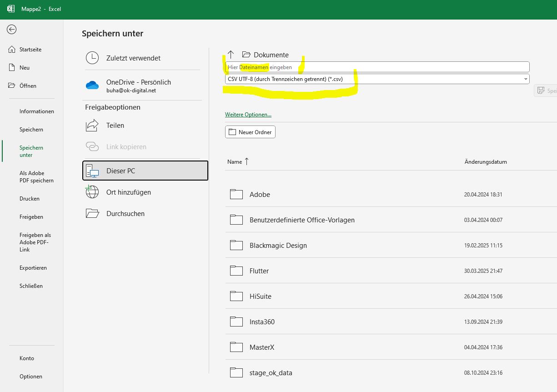Click the up arrow above the filename field

tap(231, 55)
